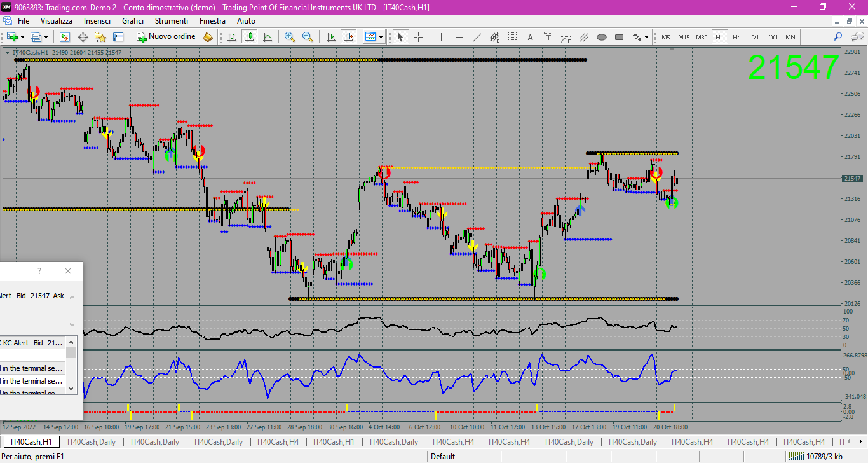Viewport: 868px width, 463px height.
Task: Open the Finestra menu
Action: (x=212, y=21)
